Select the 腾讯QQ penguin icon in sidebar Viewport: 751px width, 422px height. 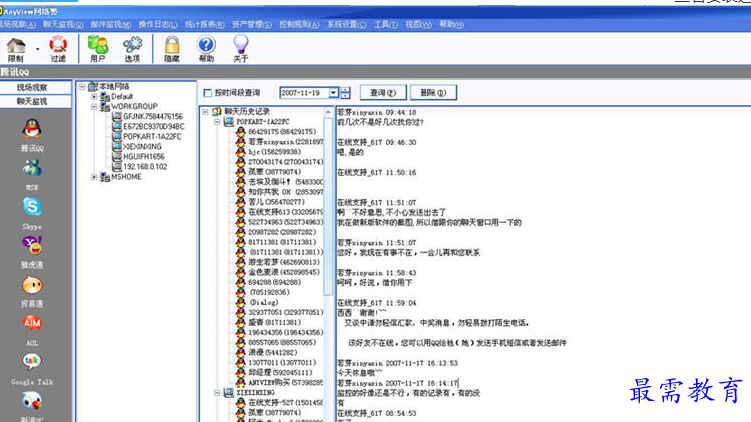(32, 129)
